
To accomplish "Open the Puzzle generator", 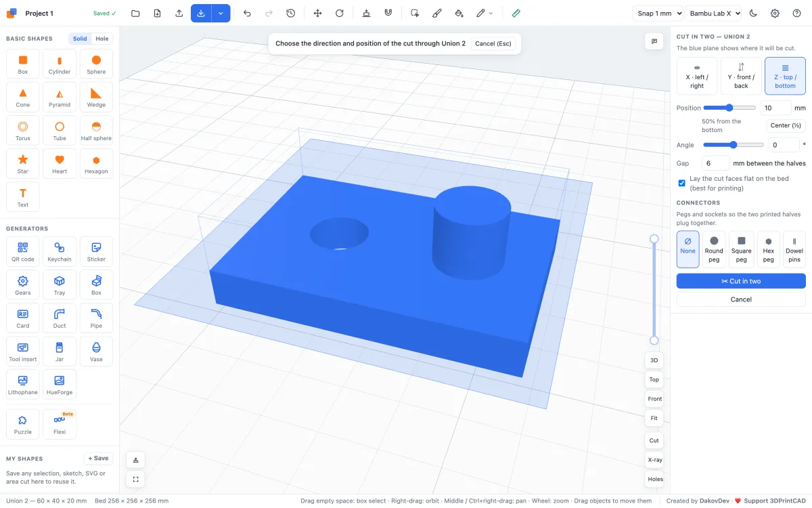I will (x=23, y=424).
